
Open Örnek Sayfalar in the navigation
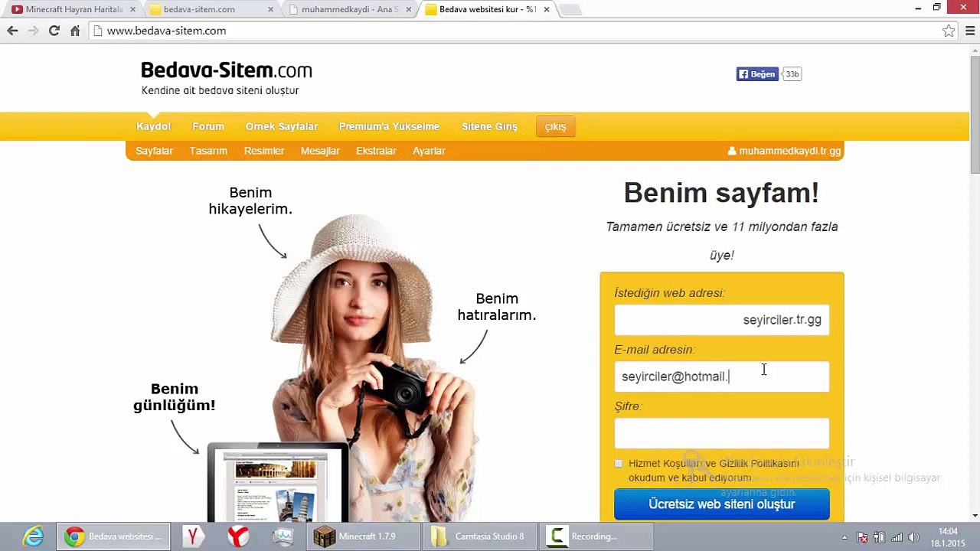(282, 126)
